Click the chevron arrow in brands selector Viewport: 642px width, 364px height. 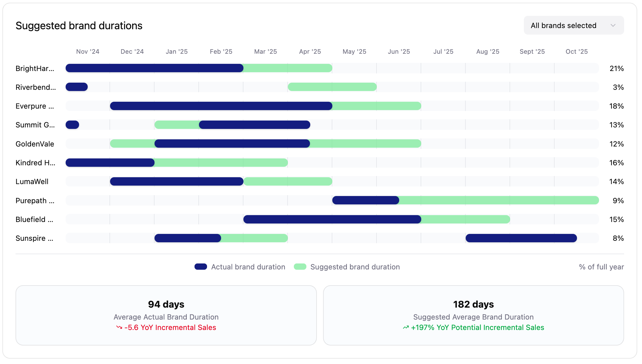click(613, 25)
